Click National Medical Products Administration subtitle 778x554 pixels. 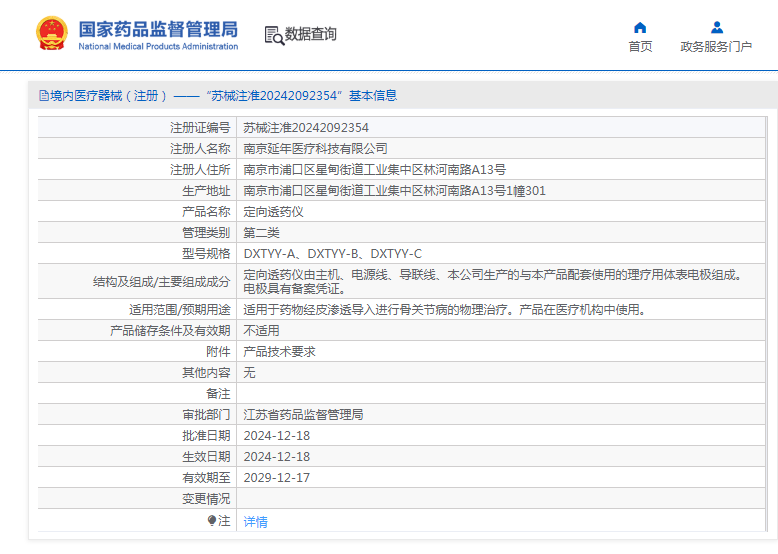(158, 46)
